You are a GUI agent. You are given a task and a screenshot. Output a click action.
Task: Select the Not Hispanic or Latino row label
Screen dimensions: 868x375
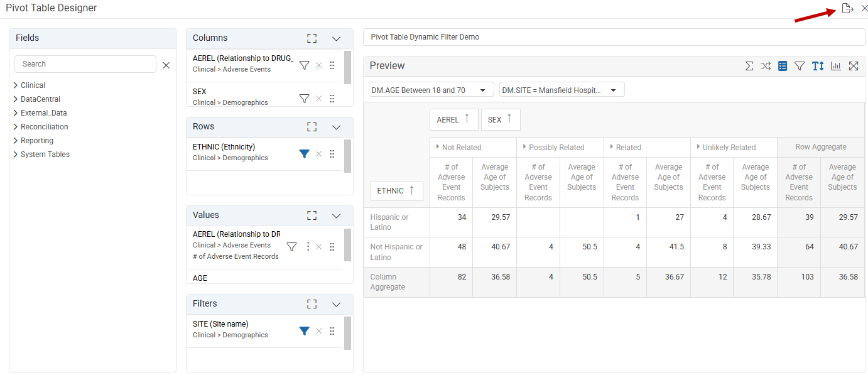click(x=397, y=252)
